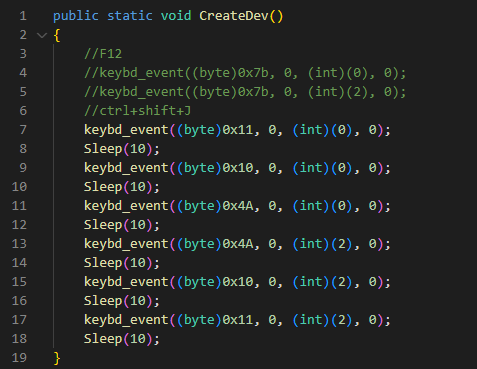The height and width of the screenshot is (369, 477).
Task: Click the static keyword on line 1
Action: tap(130, 16)
